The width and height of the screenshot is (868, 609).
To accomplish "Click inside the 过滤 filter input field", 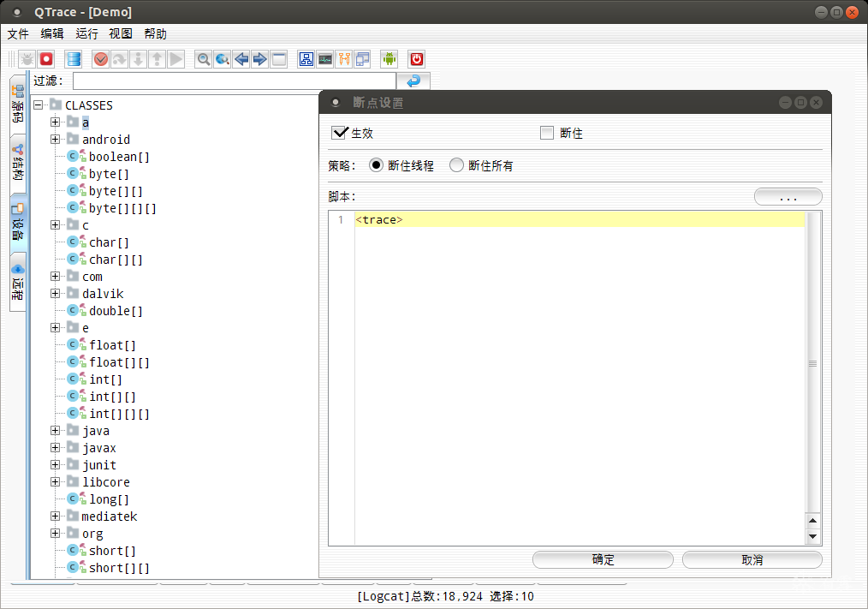I will 231,81.
